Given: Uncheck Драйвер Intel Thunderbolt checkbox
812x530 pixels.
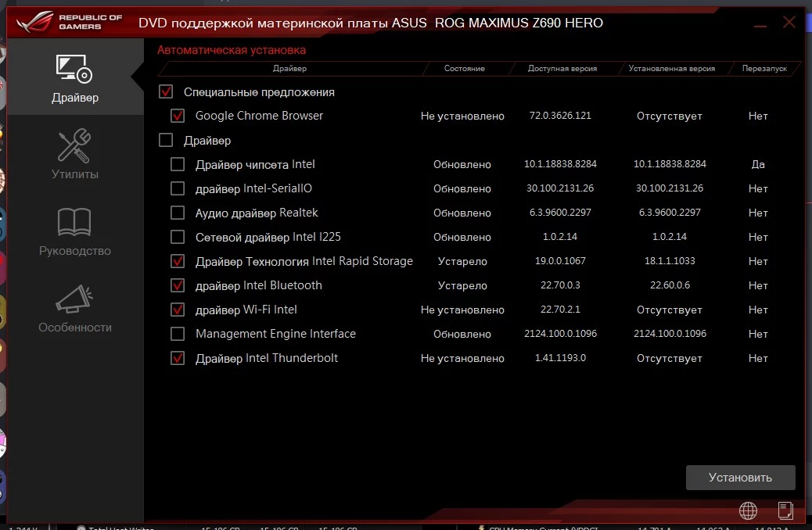Looking at the screenshot, I should (x=178, y=358).
